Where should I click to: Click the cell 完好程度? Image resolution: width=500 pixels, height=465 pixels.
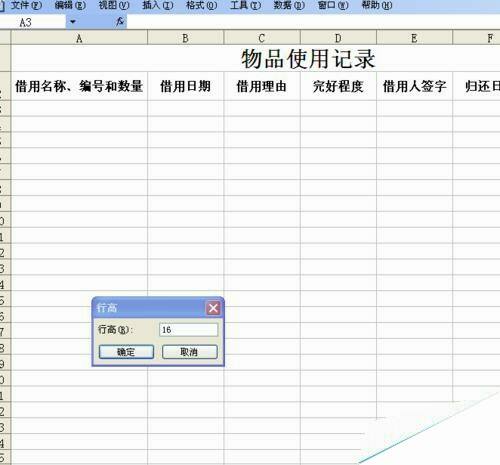pos(338,86)
